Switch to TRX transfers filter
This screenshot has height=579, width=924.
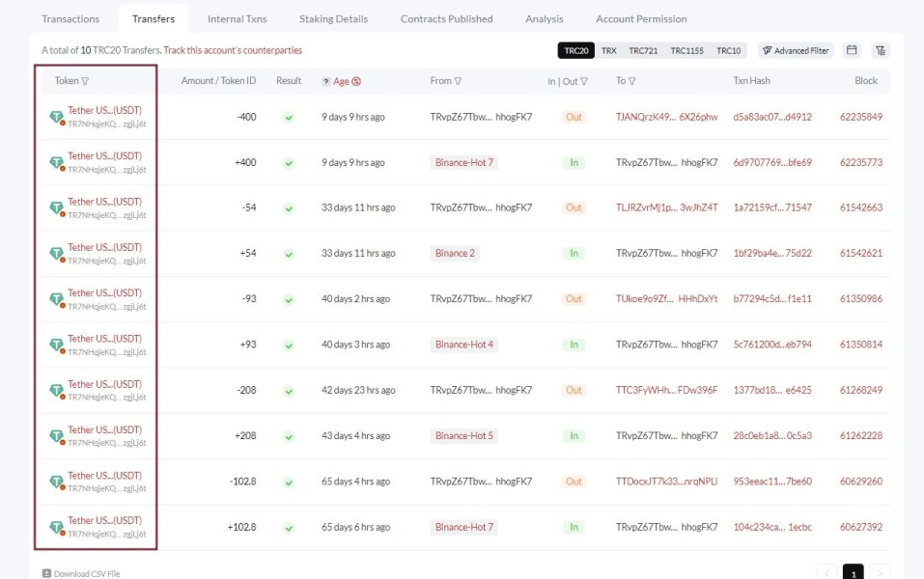click(608, 50)
